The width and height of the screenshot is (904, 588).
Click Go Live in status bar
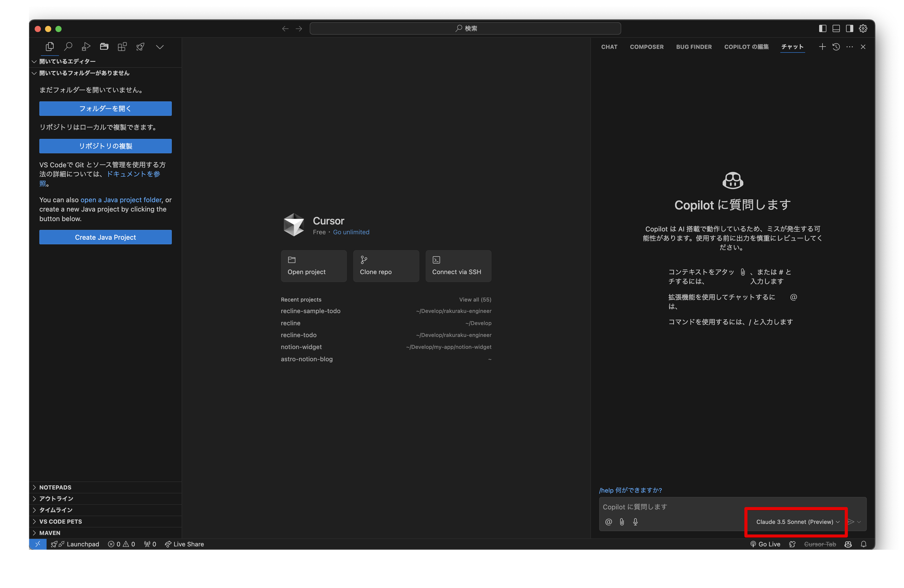(765, 544)
